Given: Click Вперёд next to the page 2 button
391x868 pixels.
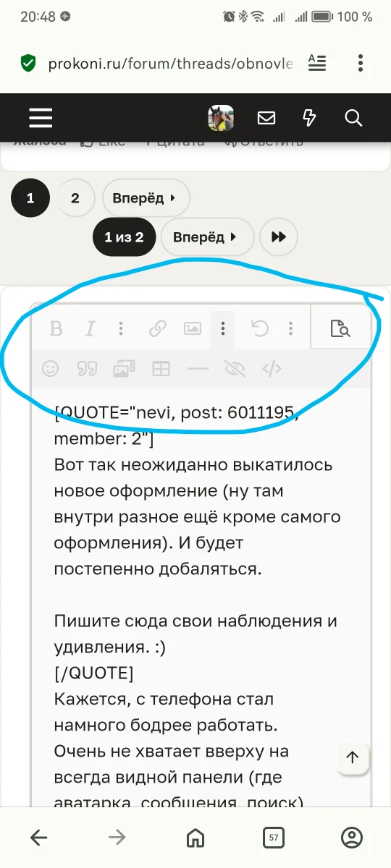Looking at the screenshot, I should pyautogui.click(x=146, y=197).
